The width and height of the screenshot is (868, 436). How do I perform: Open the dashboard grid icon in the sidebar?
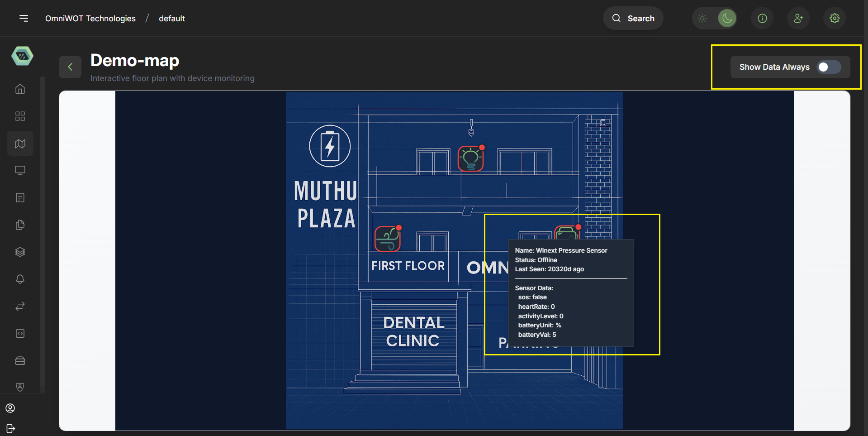[20, 116]
